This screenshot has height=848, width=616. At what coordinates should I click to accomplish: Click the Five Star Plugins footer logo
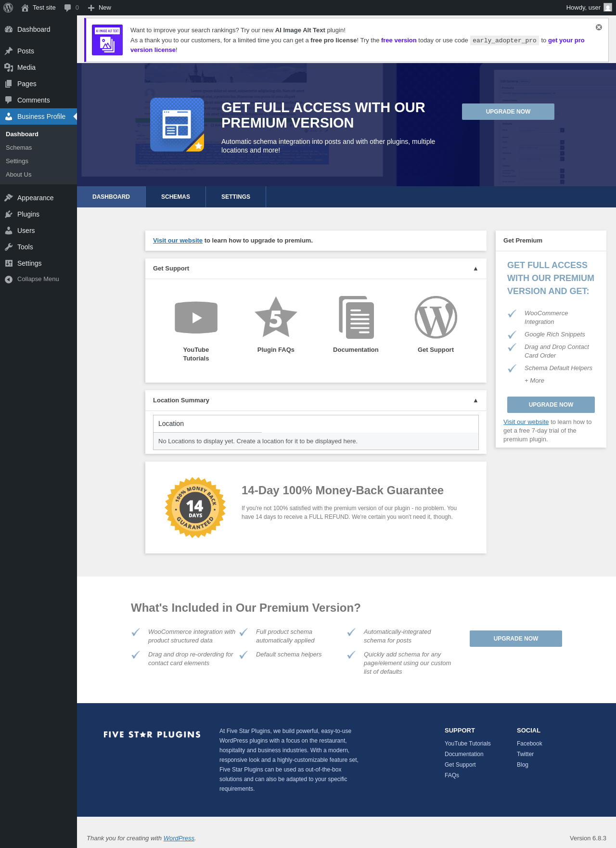[x=152, y=734]
